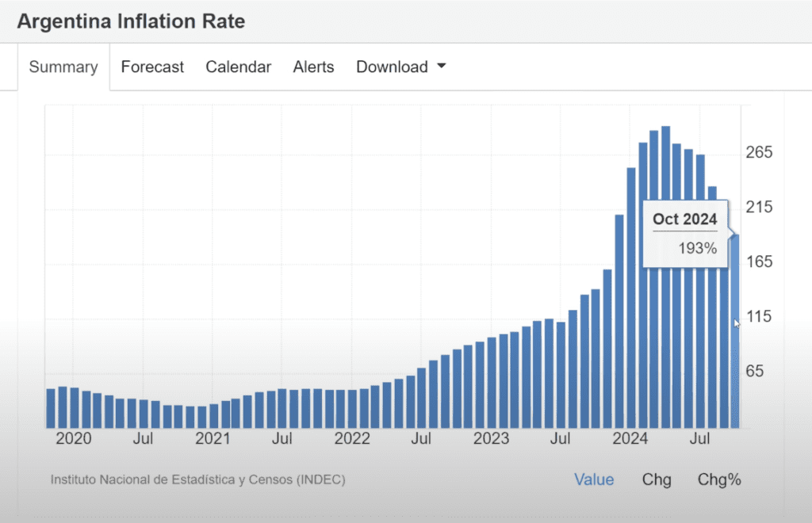Switch to the Summary tab
This screenshot has width=812, height=523.
63,67
